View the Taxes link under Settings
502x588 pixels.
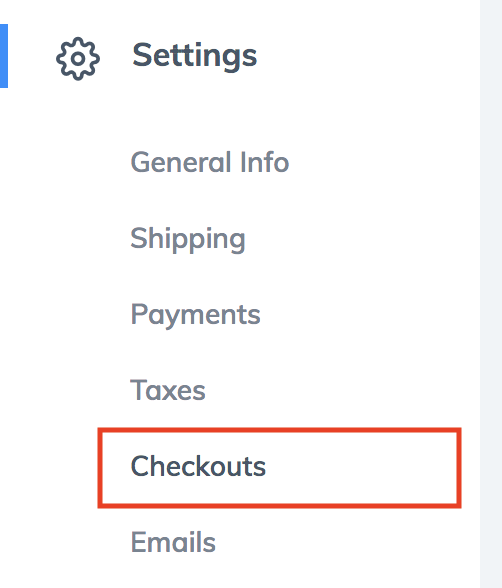point(168,390)
